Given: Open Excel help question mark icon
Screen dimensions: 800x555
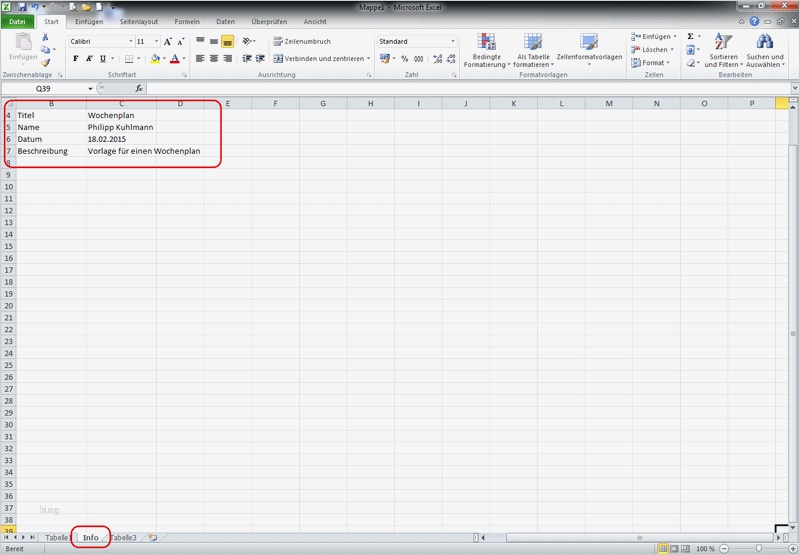Looking at the screenshot, I should [754, 21].
